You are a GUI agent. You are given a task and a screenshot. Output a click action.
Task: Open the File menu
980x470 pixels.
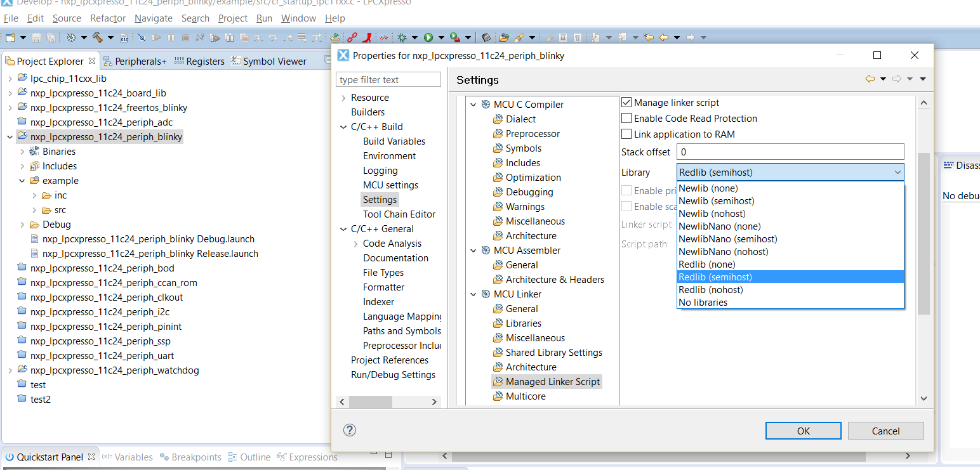pyautogui.click(x=11, y=18)
